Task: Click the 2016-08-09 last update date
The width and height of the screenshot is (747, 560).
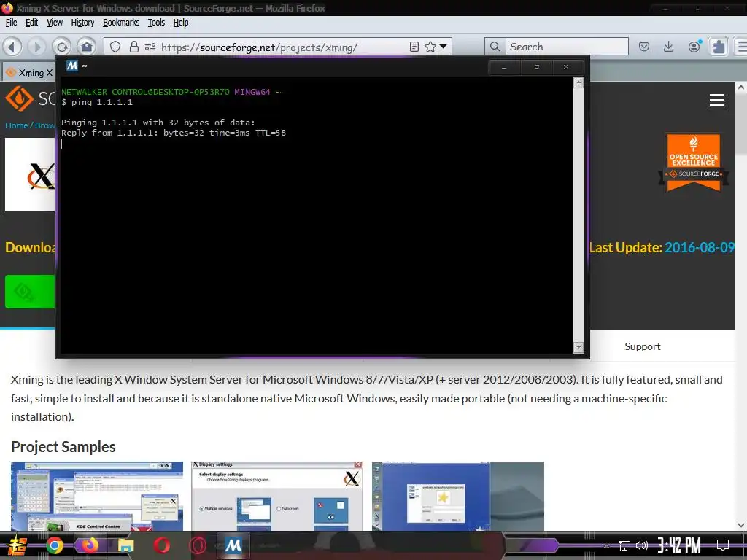Action: 699,247
